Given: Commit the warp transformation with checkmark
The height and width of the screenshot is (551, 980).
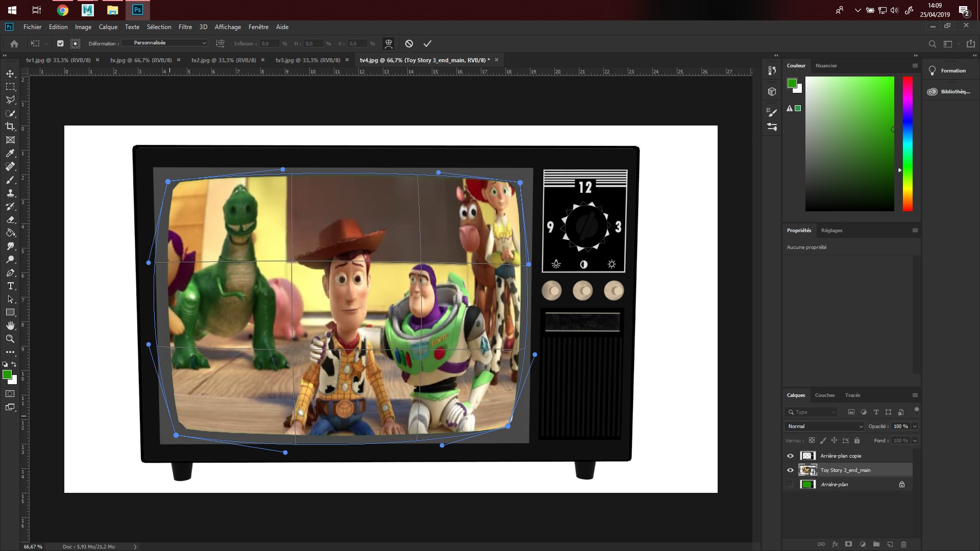Looking at the screenshot, I should (x=427, y=44).
